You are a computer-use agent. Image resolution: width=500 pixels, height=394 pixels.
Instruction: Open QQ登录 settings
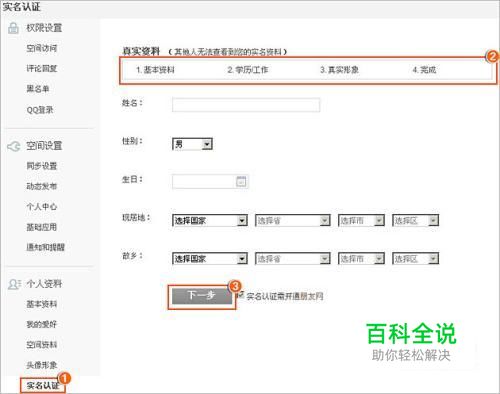pos(40,110)
